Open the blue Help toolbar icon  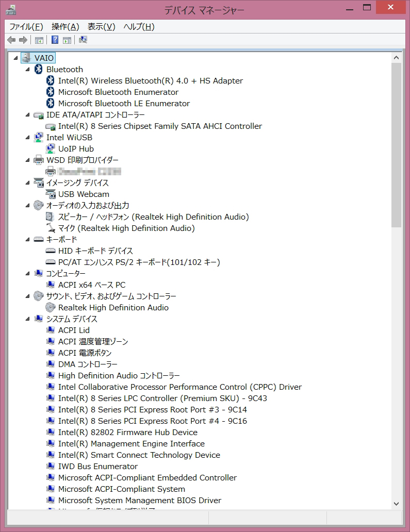[55, 40]
